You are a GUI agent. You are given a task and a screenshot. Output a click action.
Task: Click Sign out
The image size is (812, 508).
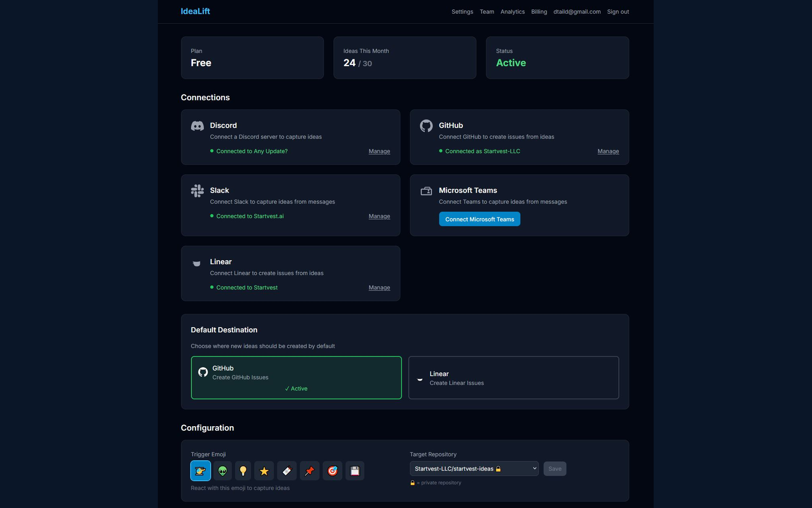coord(618,11)
